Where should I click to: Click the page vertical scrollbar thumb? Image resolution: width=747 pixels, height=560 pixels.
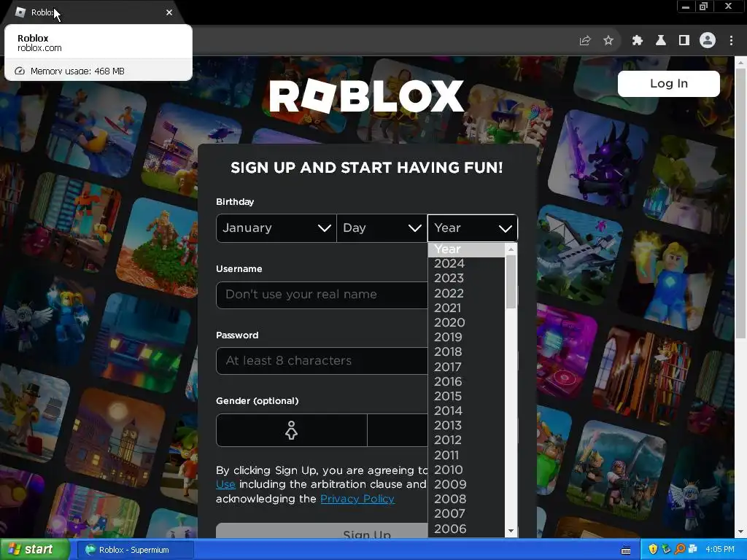741,203
